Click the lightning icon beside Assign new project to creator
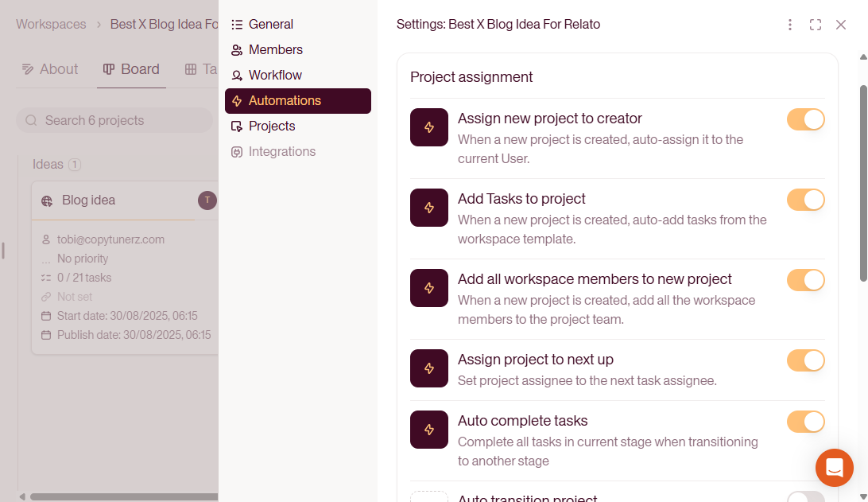868x502 pixels. pyautogui.click(x=429, y=127)
